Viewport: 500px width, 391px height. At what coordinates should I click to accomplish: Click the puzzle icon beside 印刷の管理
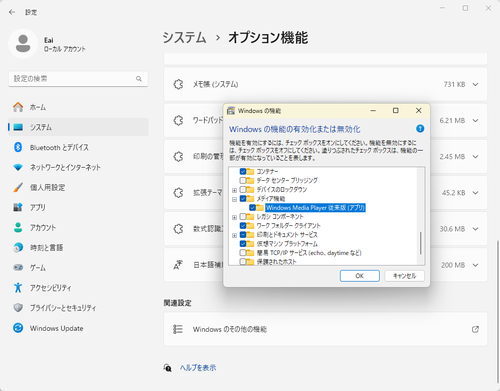(x=178, y=156)
